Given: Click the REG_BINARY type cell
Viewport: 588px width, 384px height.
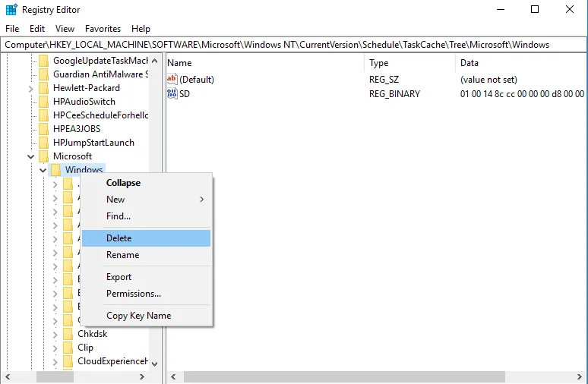Looking at the screenshot, I should point(394,93).
